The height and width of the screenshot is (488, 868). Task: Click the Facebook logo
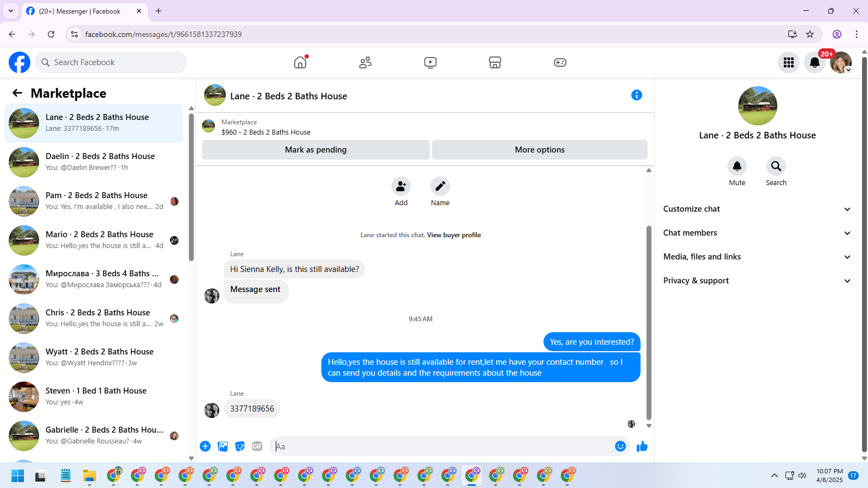click(20, 62)
